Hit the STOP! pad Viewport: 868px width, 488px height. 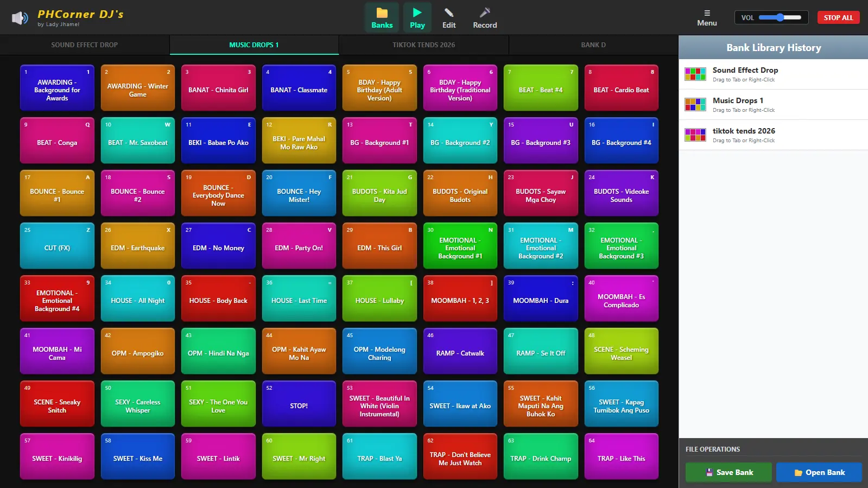point(299,403)
